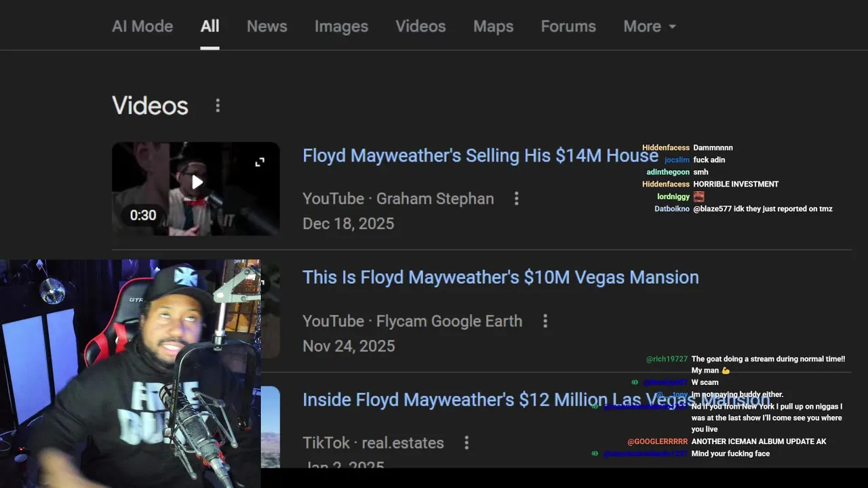Expand the video thumbnail to fullscreen
Viewport: 868px width, 488px height.
(260, 163)
